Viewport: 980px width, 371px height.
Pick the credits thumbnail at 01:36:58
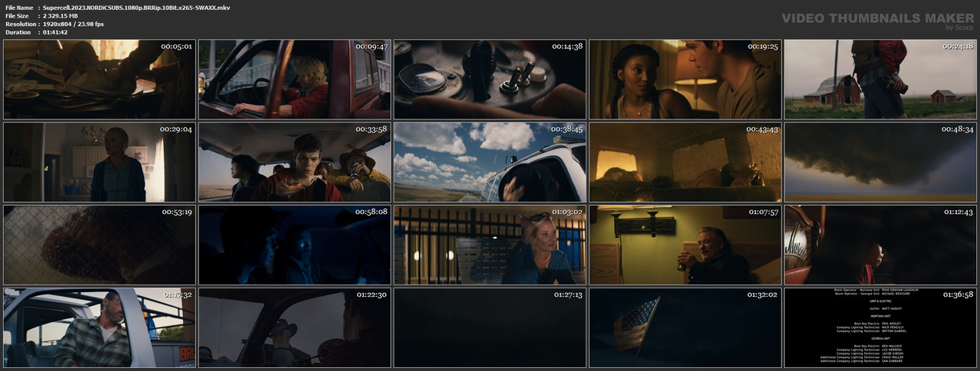(880, 327)
